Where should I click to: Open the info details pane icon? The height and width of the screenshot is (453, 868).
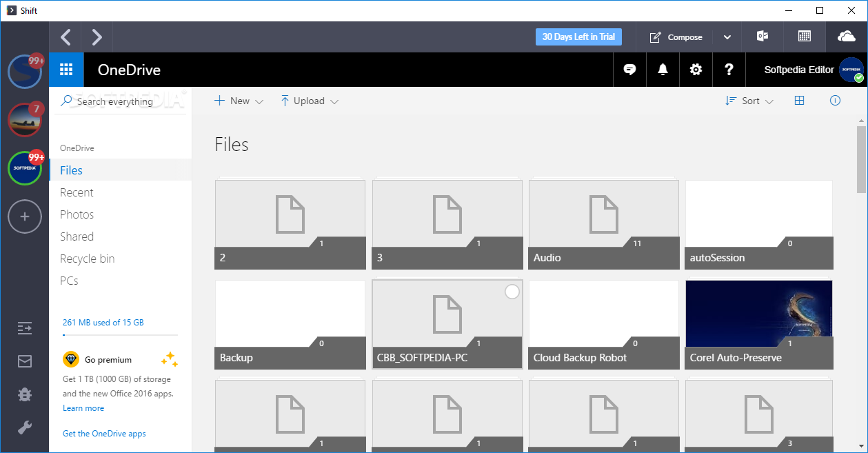835,101
